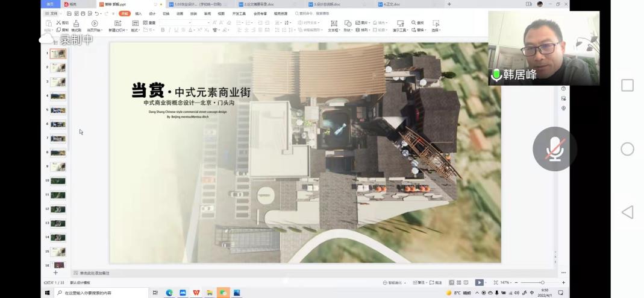Start slideshow from status bar play button
This screenshot has width=644, height=298.
(x=479, y=282)
